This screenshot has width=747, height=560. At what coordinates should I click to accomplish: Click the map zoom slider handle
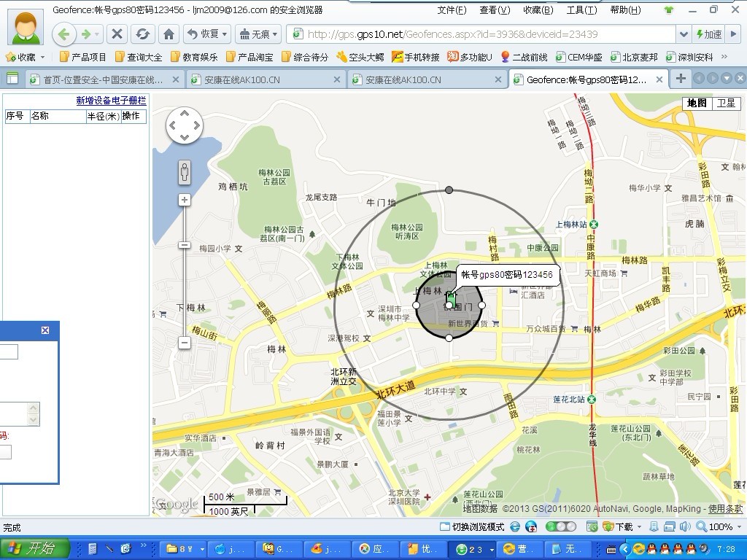(x=185, y=245)
